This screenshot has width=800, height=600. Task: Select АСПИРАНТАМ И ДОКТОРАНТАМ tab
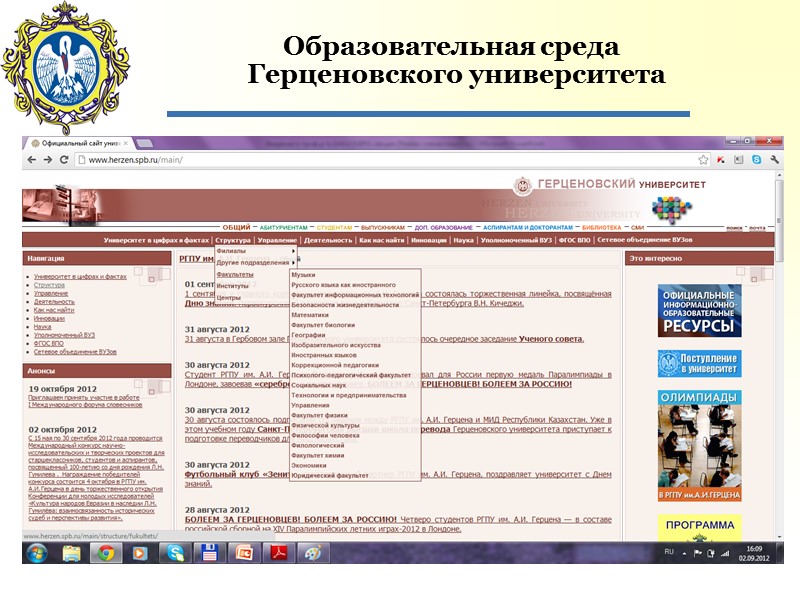click(x=528, y=228)
